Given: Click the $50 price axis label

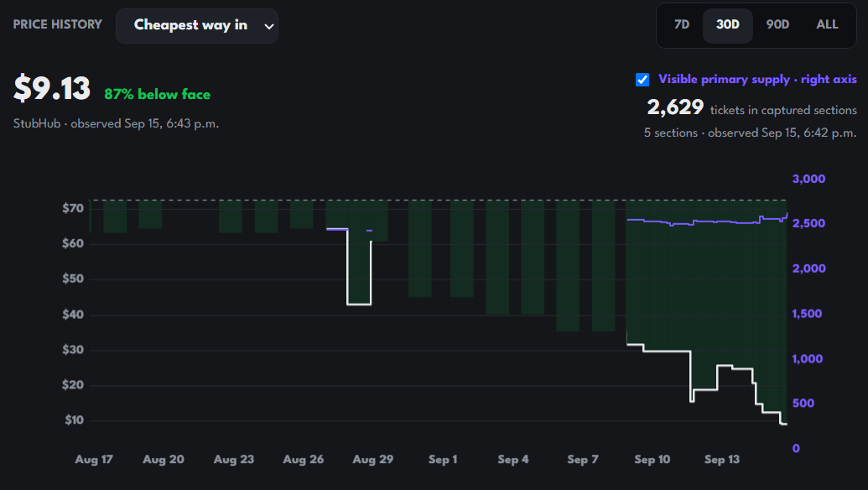Looking at the screenshot, I should (73, 279).
